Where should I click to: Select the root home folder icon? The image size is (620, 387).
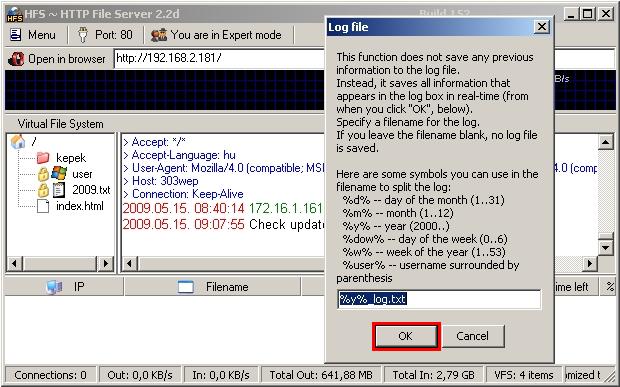18,142
